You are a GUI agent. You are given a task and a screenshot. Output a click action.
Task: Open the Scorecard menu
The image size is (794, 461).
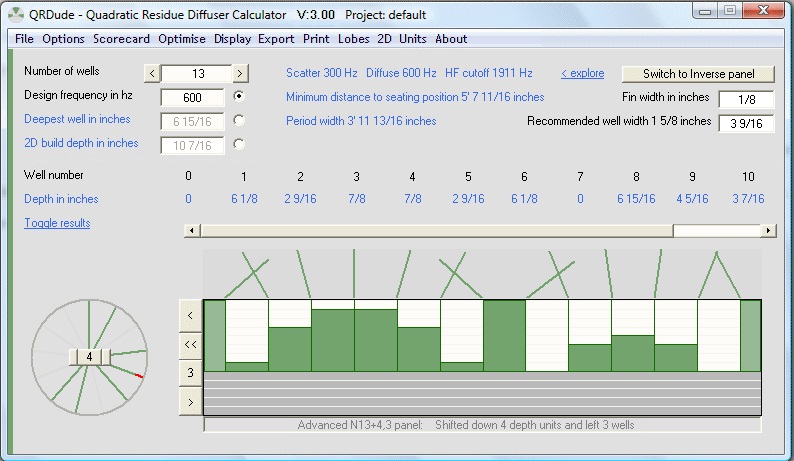point(121,39)
